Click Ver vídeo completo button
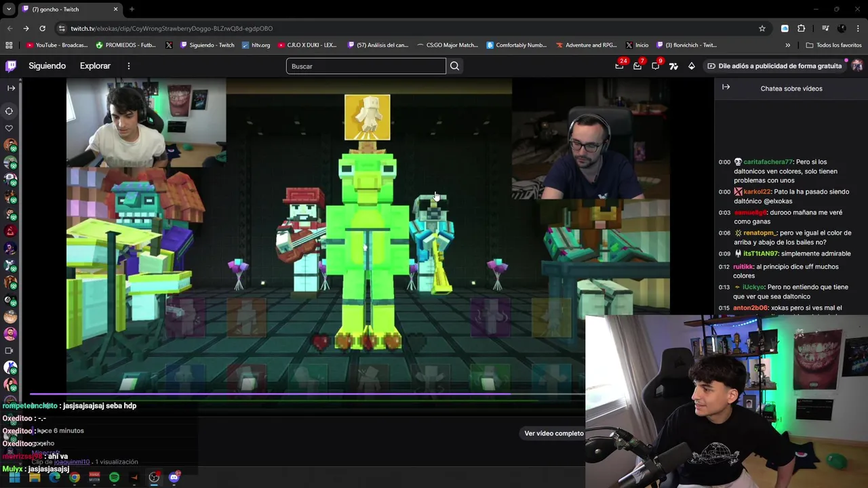Screen dimensions: 868x488 point(553,433)
